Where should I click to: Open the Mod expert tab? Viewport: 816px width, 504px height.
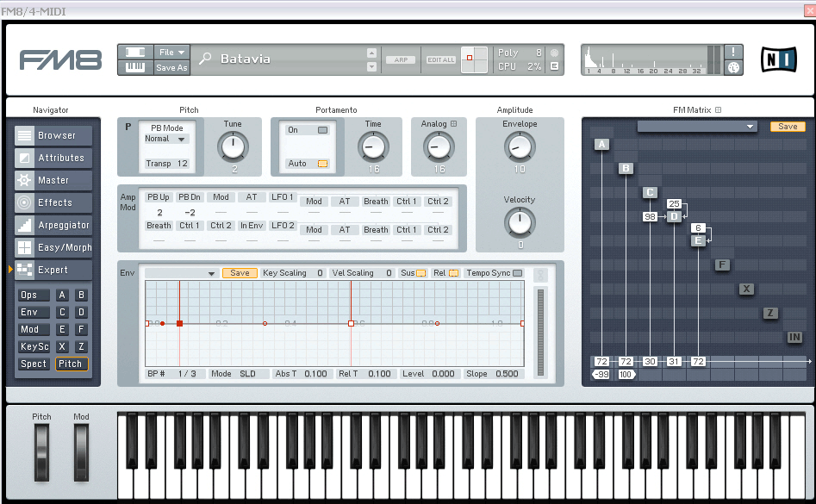click(x=34, y=330)
